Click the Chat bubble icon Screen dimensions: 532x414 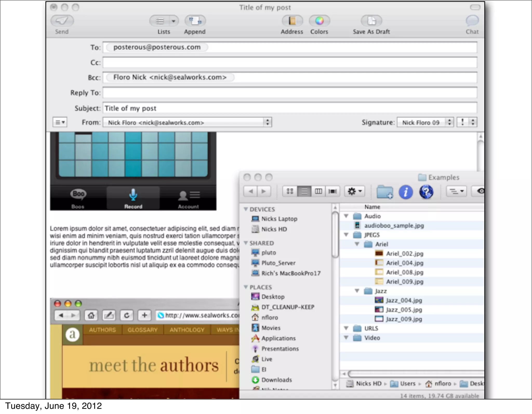tap(472, 21)
